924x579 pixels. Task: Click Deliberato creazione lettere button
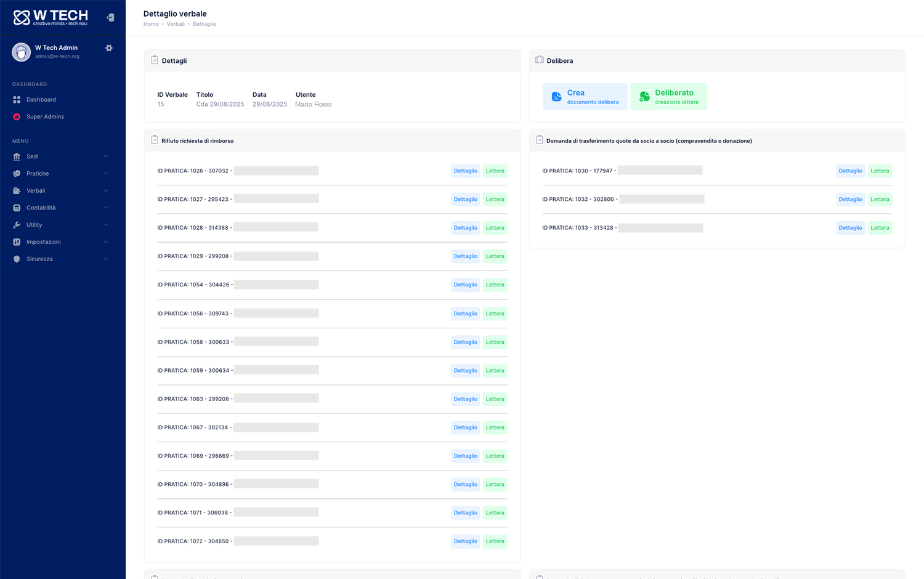coord(668,97)
